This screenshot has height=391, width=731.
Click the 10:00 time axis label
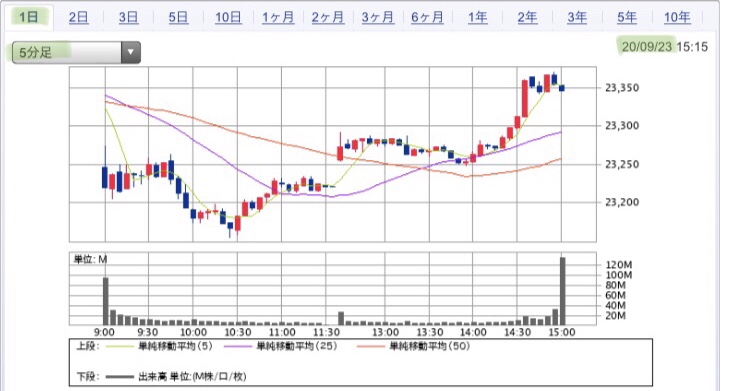[193, 332]
